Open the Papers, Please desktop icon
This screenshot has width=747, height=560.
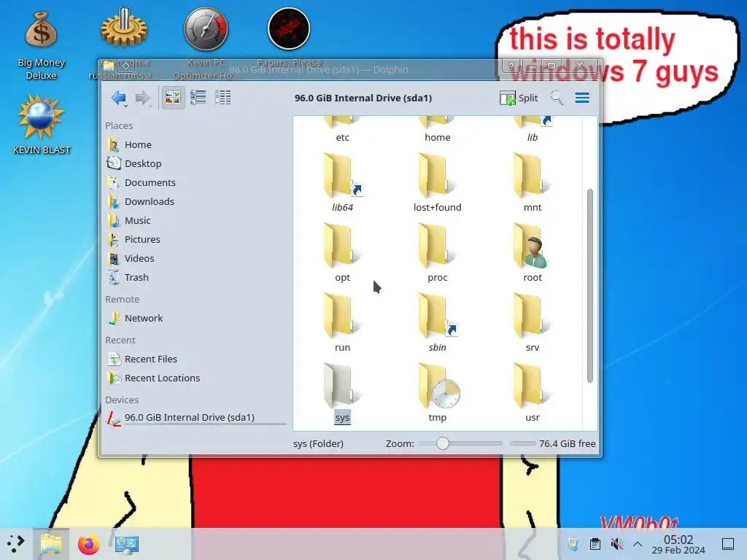point(289,37)
